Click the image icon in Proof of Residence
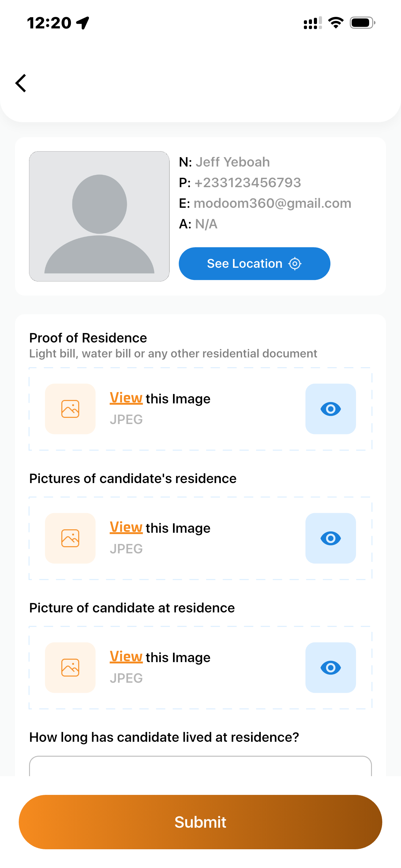401x868 pixels. pos(70,409)
